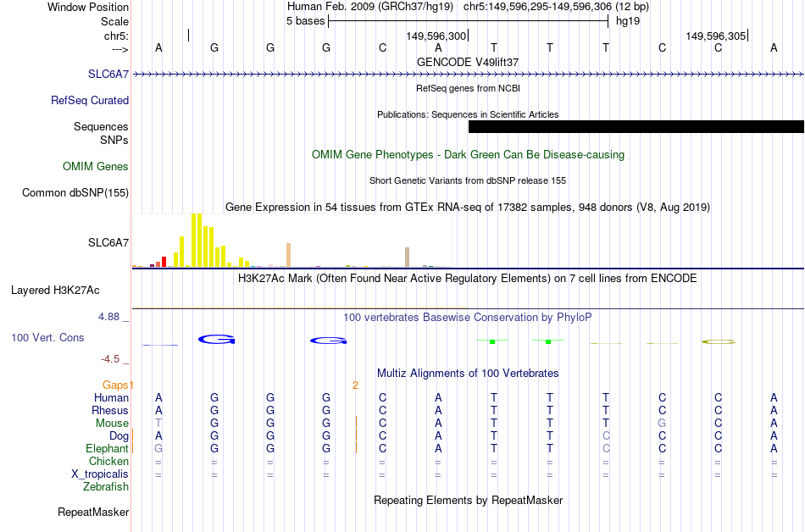This screenshot has height=532, width=805.
Task: Click the Sequences track label
Action: coord(101,126)
